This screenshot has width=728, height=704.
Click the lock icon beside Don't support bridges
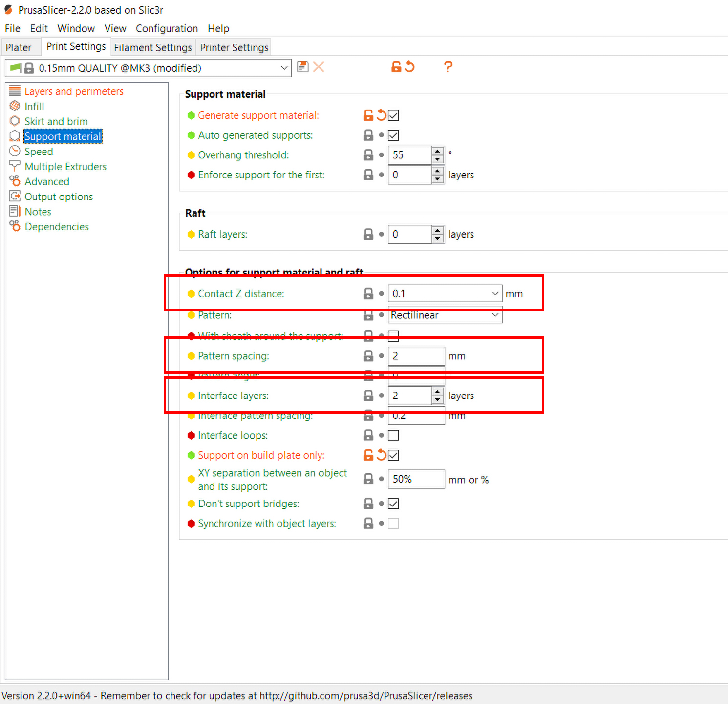pos(368,504)
